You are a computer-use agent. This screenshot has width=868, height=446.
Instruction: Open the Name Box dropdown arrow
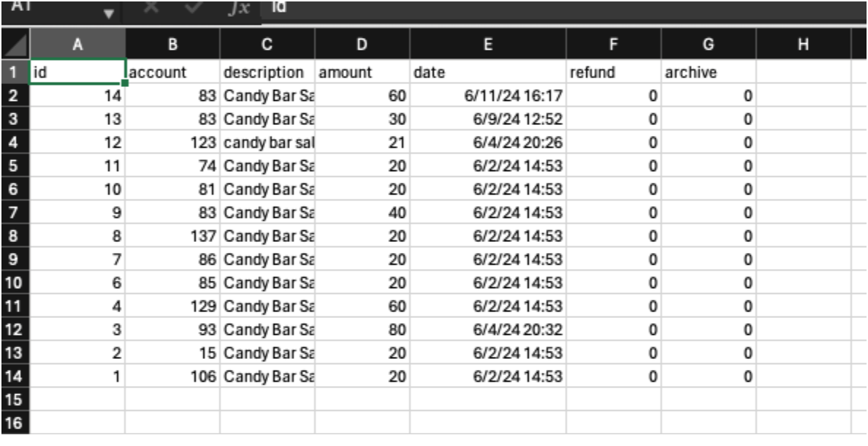[x=110, y=12]
